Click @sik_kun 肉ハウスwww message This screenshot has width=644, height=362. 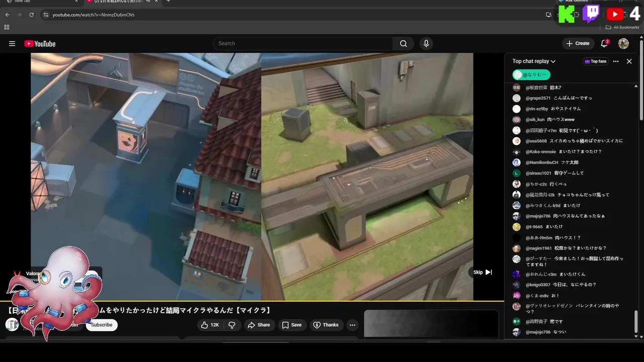point(550,120)
